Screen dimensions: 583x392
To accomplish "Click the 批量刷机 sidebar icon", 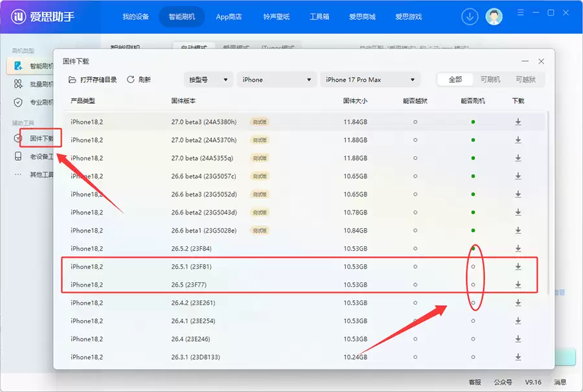I will point(18,84).
